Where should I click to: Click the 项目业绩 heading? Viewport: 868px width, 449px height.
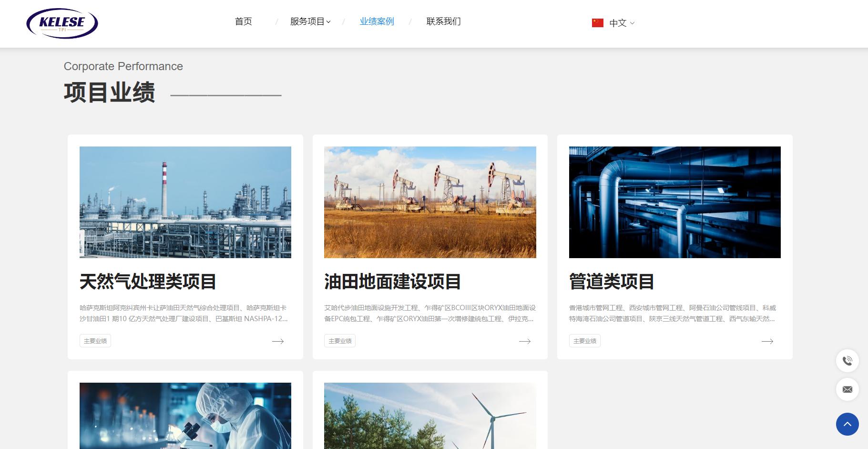point(110,92)
